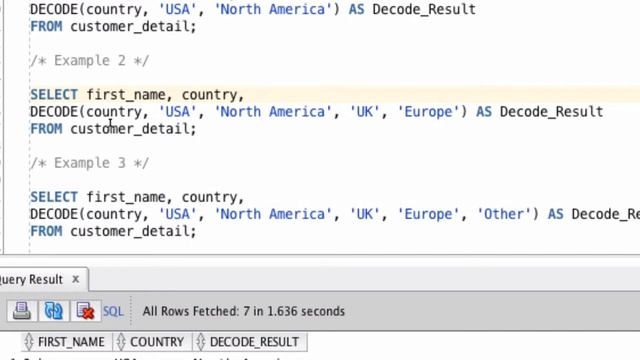Click the FROM customer_detail line under Example 3
Screen dimensions: 640x360
click(113, 231)
